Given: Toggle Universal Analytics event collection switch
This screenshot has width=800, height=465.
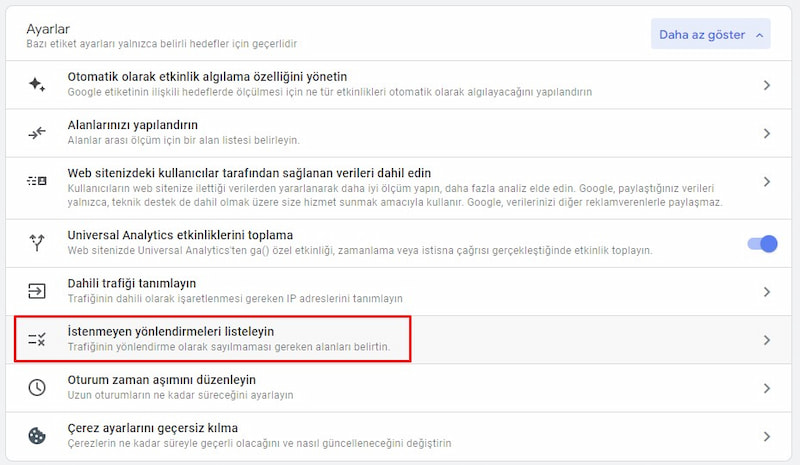Looking at the screenshot, I should pyautogui.click(x=762, y=243).
